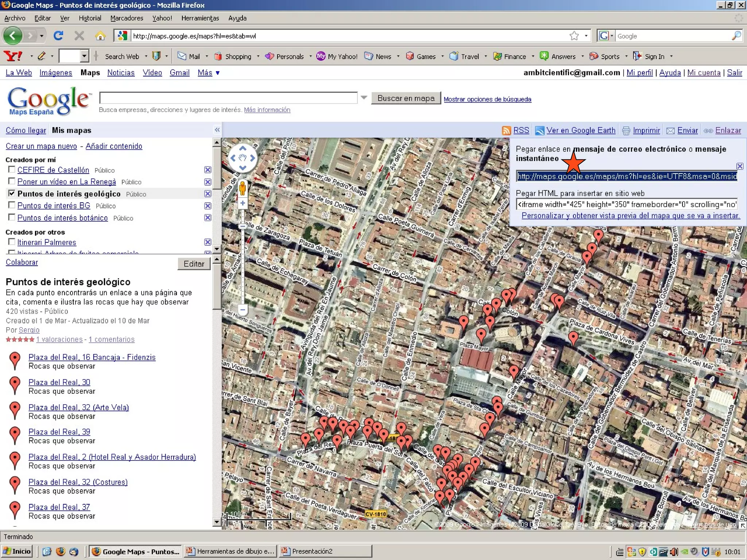This screenshot has width=747, height=560.
Task: Click the Editar button
Action: pyautogui.click(x=194, y=264)
